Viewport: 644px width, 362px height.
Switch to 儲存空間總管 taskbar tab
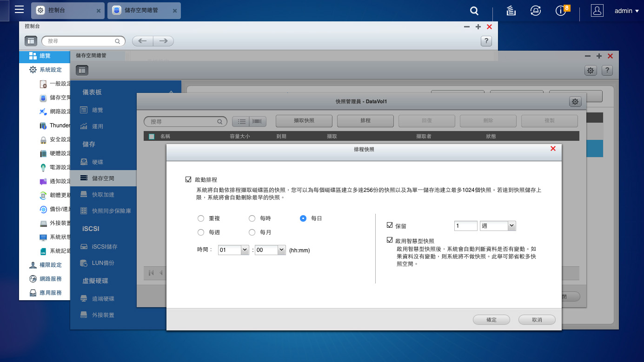(x=144, y=10)
